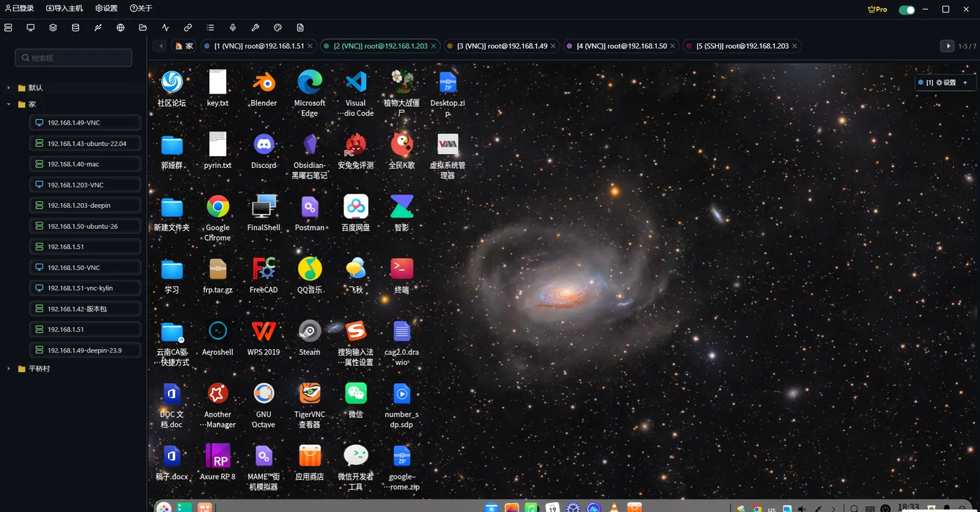980x512 pixels.
Task: Open the layers stack icon in the toolbar
Action: (x=53, y=28)
